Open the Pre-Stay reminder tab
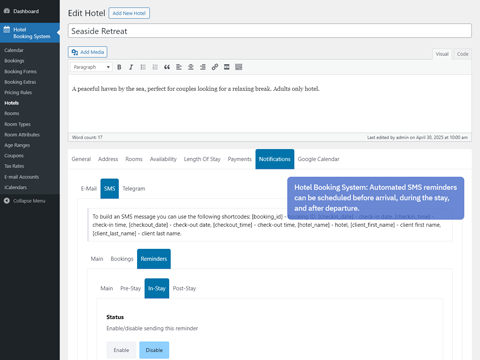This screenshot has height=360, width=480. 130,288
